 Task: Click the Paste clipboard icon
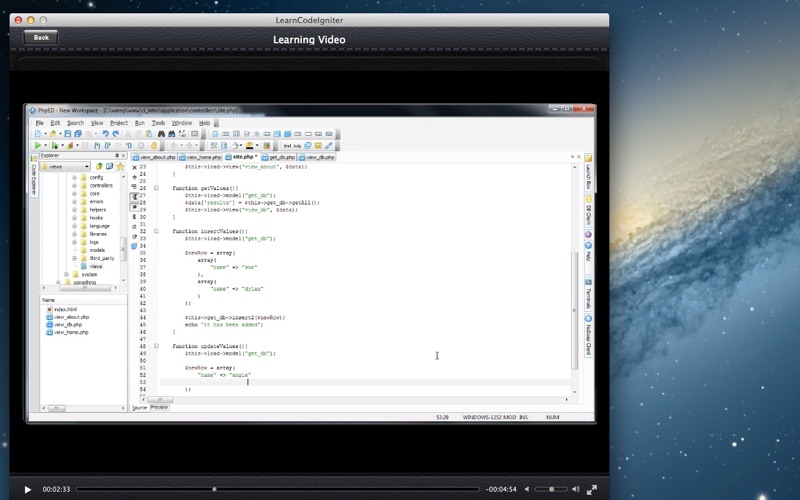pyautogui.click(x=148, y=134)
